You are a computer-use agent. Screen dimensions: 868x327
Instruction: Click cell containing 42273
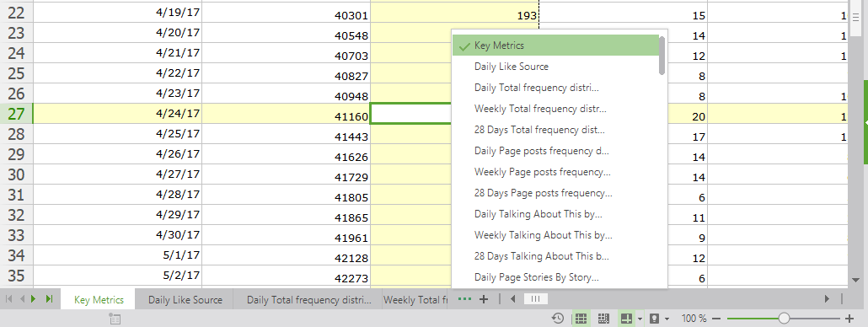click(287, 275)
